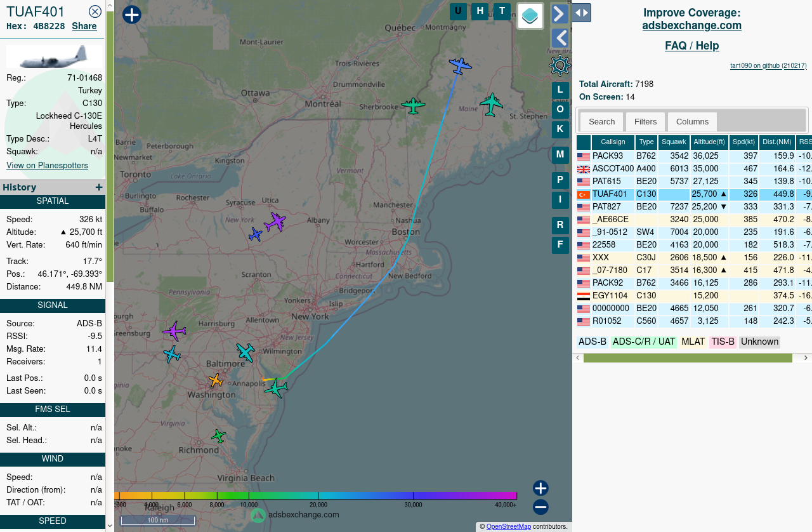The width and height of the screenshot is (812, 532).
Task: Click the F map button
Action: (x=560, y=245)
